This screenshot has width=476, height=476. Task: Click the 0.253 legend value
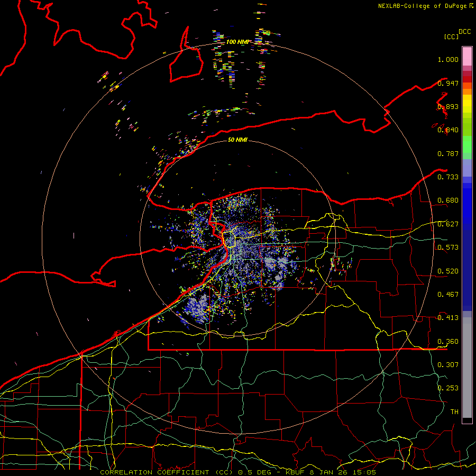(448, 388)
